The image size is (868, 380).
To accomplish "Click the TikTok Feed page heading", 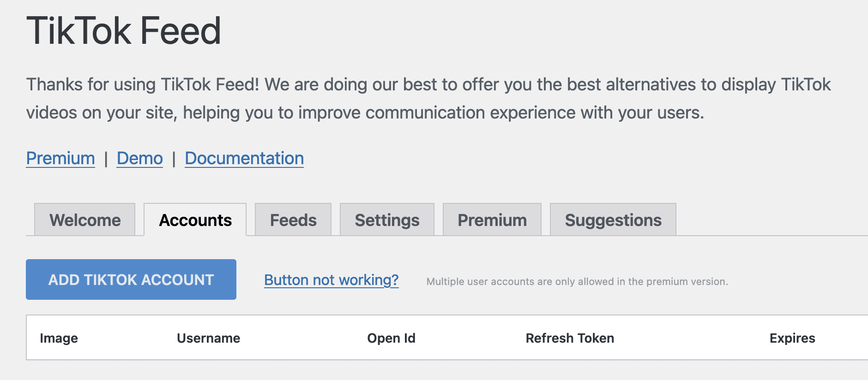I will tap(124, 31).
